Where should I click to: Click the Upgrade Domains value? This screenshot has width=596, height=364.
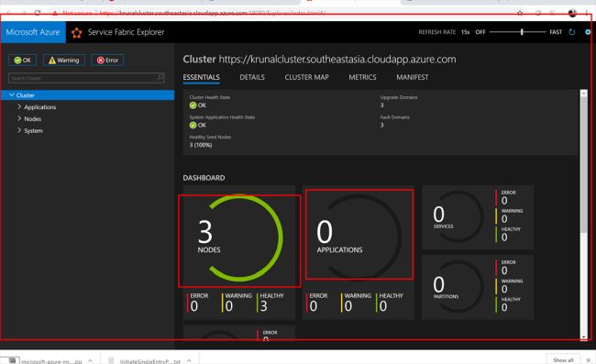click(382, 105)
